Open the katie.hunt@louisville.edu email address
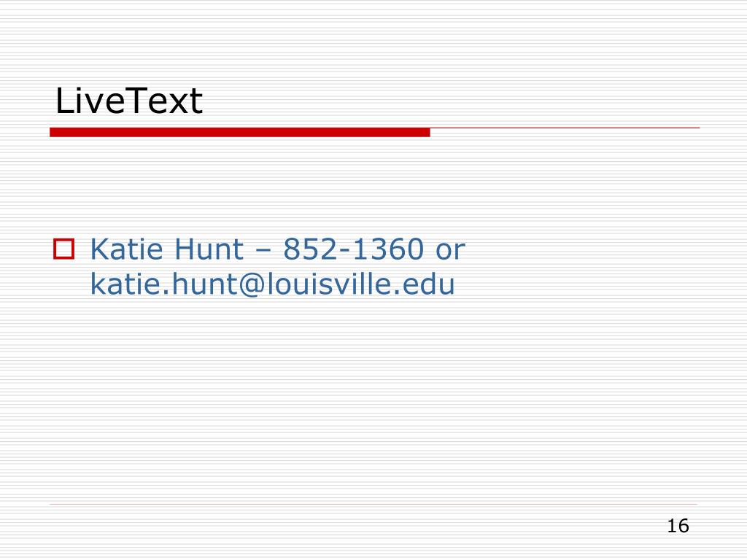Screen dimensions: 747x560 click(x=273, y=284)
